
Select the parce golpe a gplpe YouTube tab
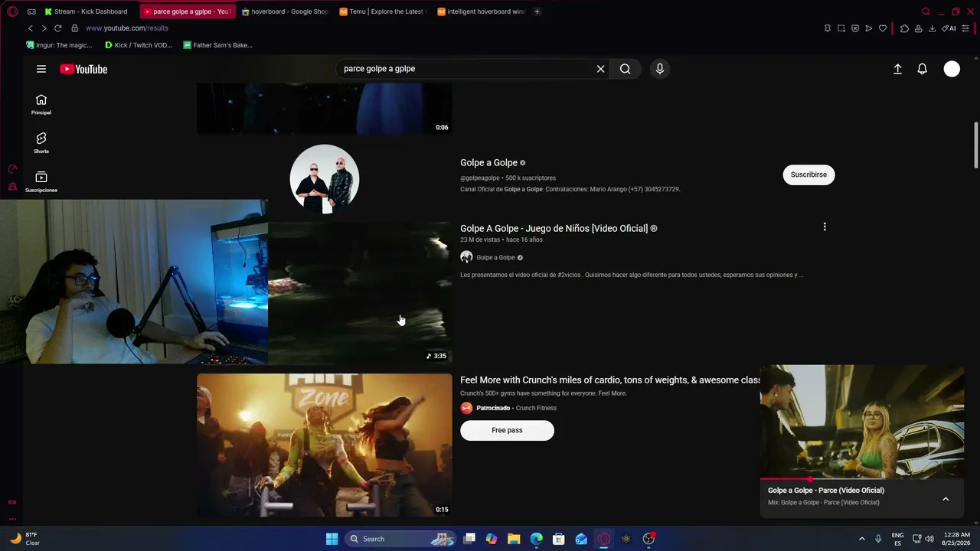pos(187,11)
